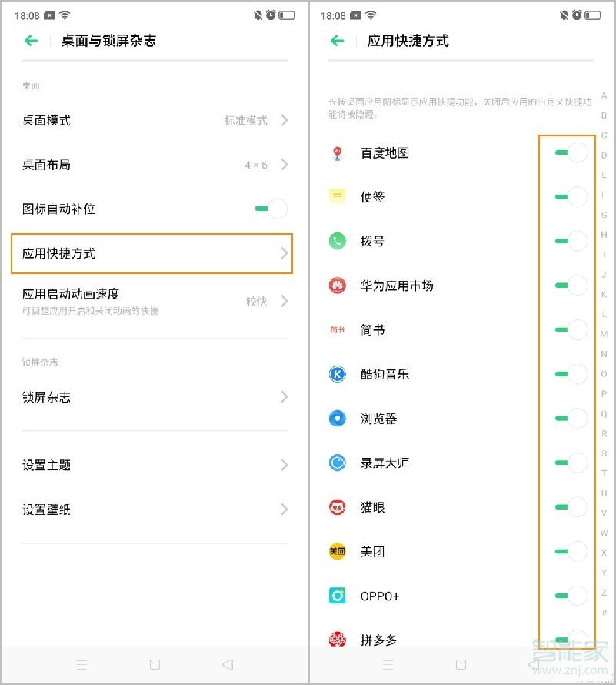
Task: Click the 酷狗音乐 blue K icon
Action: pos(335,374)
